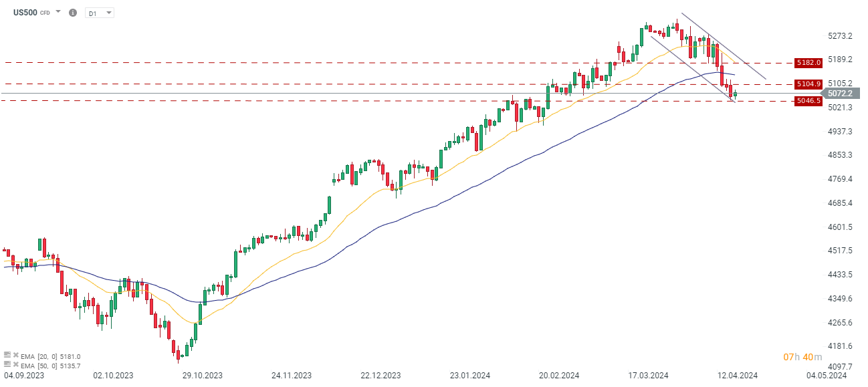The height and width of the screenshot is (387, 868).
Task: Click the 22.12.2023 date on time axis
Action: [x=381, y=375]
